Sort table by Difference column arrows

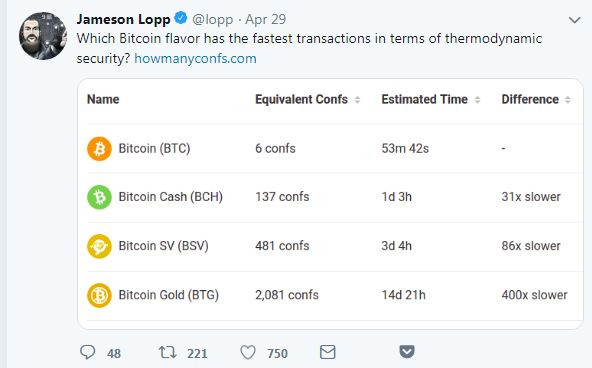click(x=567, y=100)
